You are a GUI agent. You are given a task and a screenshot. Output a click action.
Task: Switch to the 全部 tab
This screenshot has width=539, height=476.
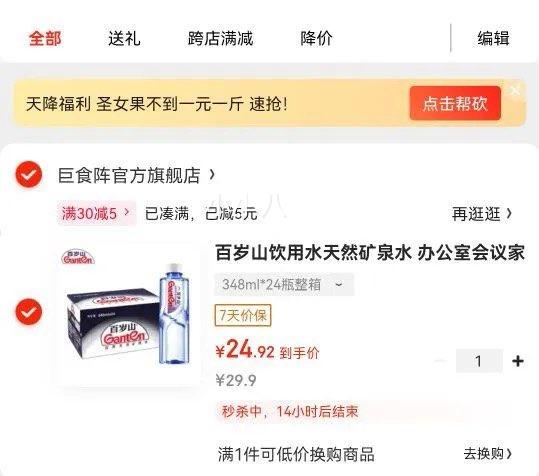point(45,38)
